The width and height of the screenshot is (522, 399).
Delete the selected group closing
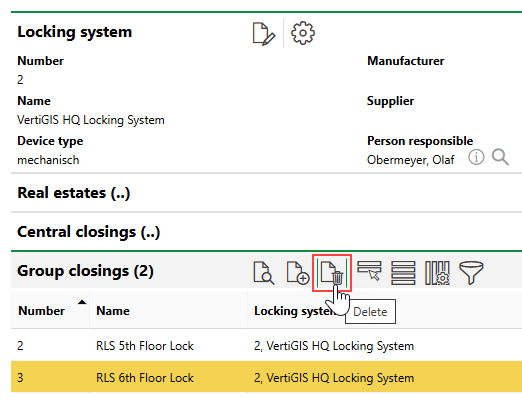click(332, 273)
